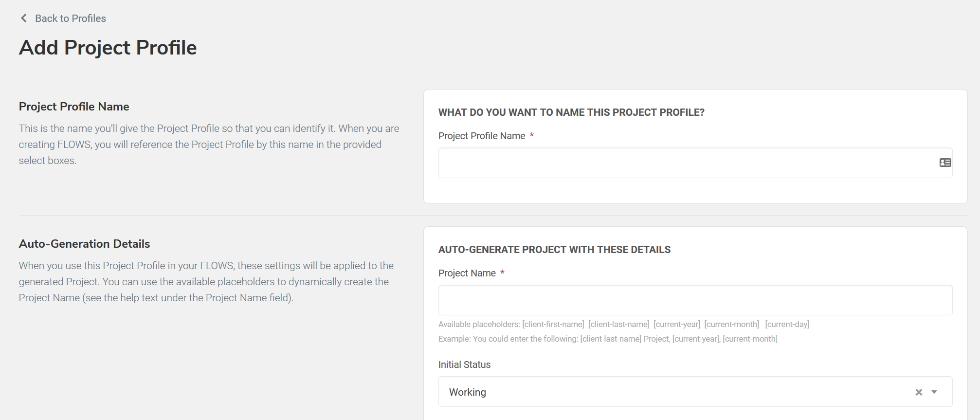Click the Project Profile Name field label
Image resolution: width=980 pixels, height=420 pixels.
[x=482, y=136]
